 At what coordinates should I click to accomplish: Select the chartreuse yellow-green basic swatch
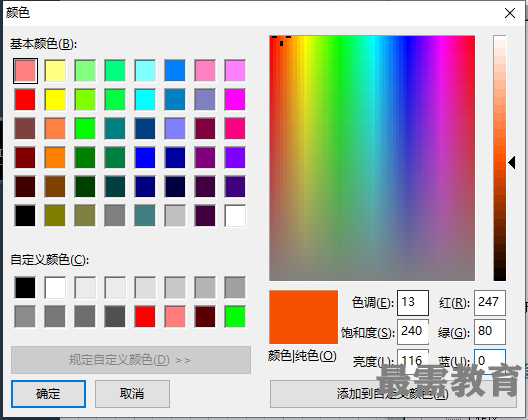pyautogui.click(x=85, y=100)
